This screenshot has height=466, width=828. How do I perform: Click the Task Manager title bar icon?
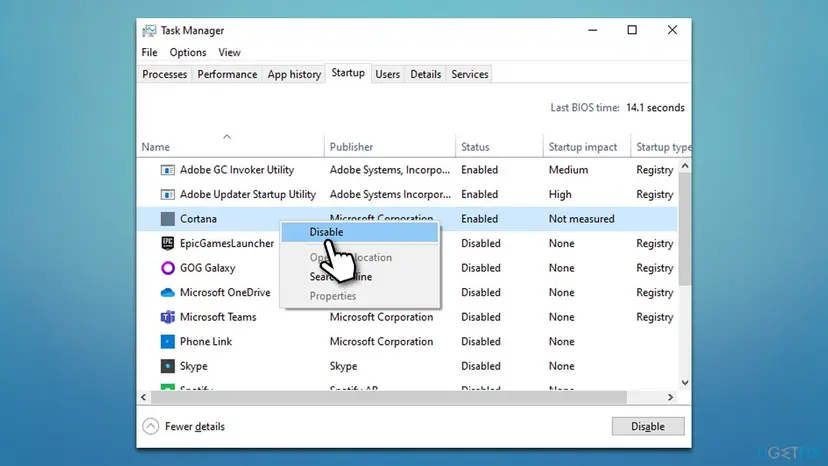[149, 31]
